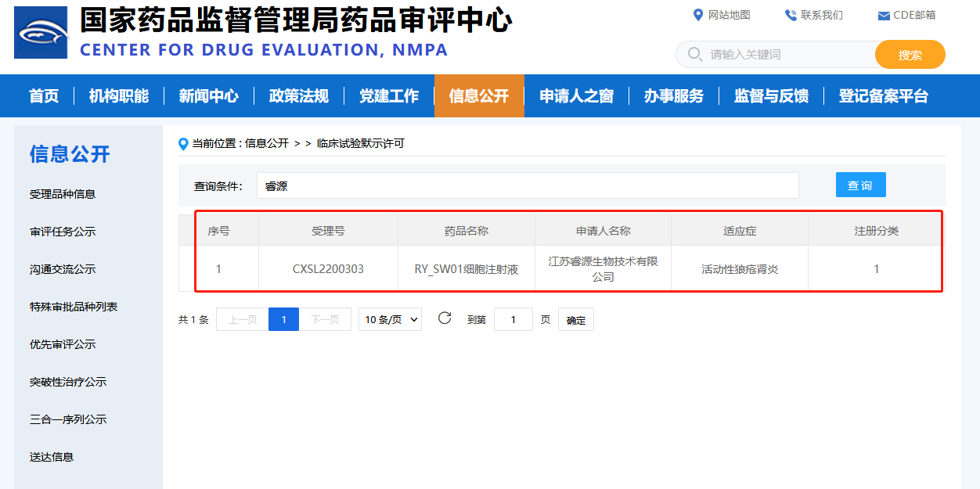980x489 pixels.
Task: Click the magnifier icon in search box
Action: [694, 55]
